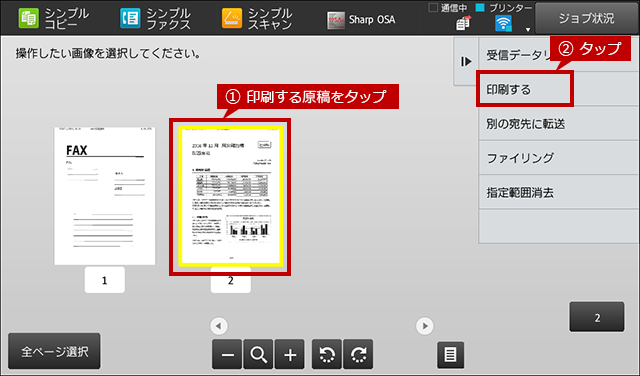Zoom out with the minus button
Image resolution: width=640 pixels, height=376 pixels.
point(227,354)
